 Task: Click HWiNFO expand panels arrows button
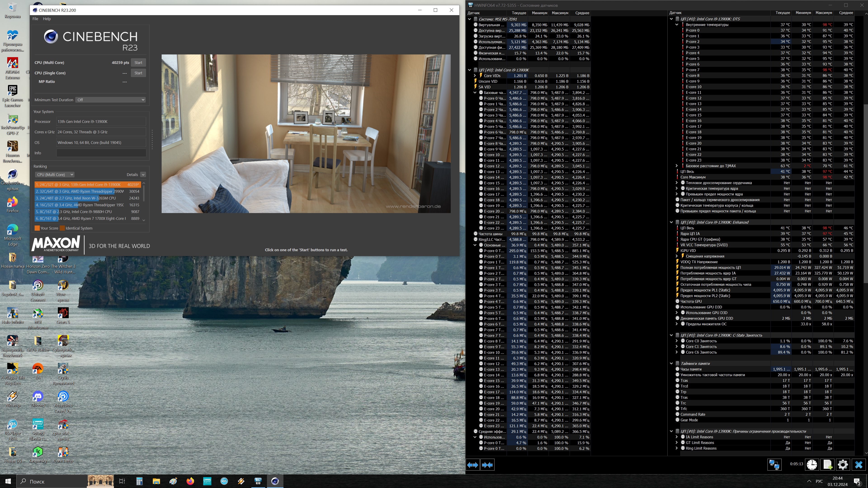coord(472,465)
